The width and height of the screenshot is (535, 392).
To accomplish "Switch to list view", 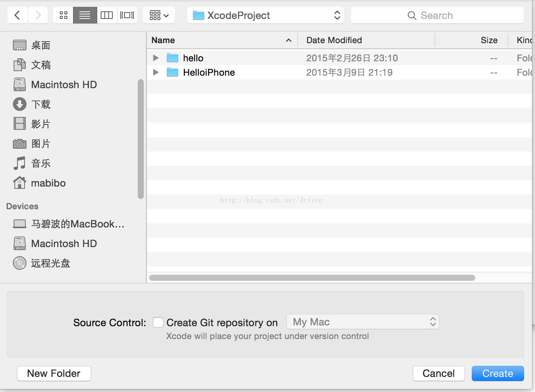I will [85, 15].
